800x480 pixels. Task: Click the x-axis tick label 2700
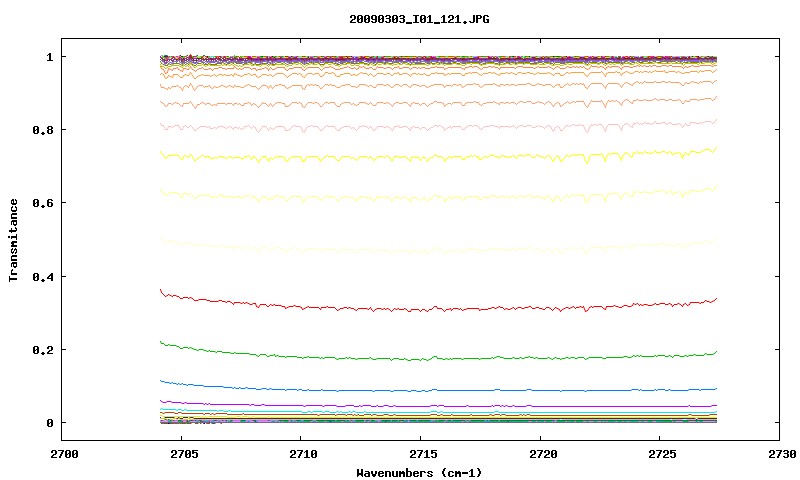click(x=64, y=454)
